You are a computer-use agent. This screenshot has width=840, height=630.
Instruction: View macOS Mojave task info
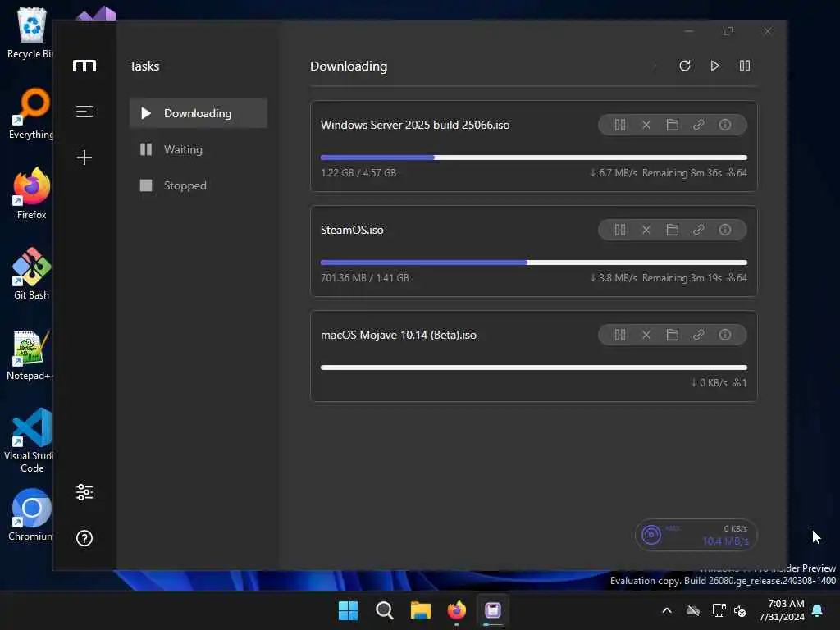(x=725, y=335)
